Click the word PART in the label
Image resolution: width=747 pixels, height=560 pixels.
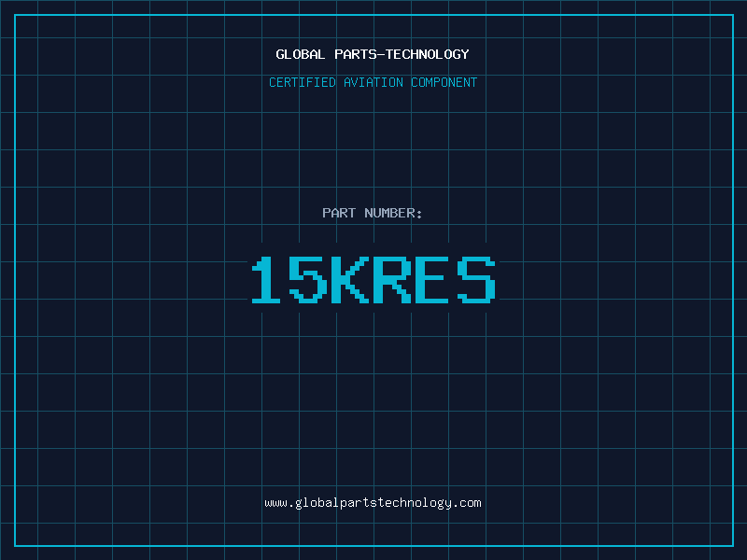339,213
